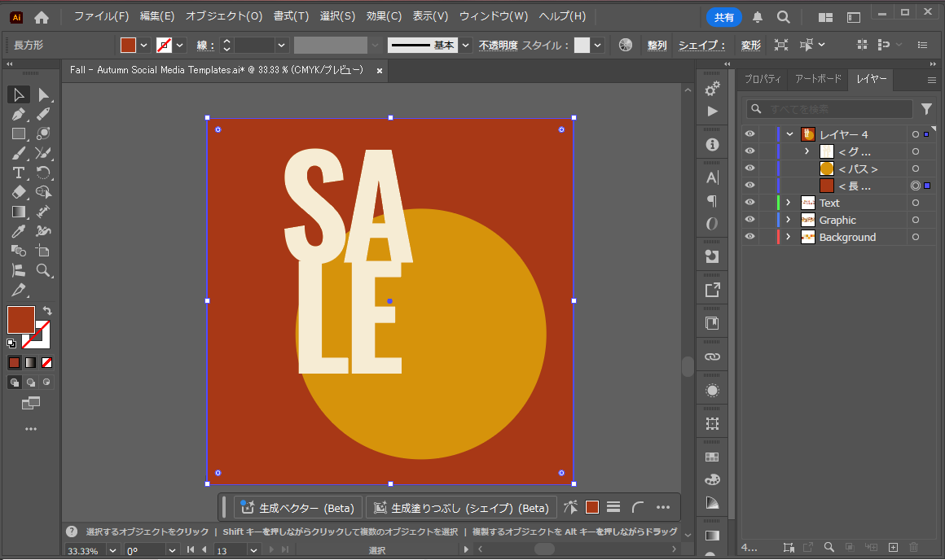945x560 pixels.
Task: Collapse the レイヤー 4 layer
Action: (x=789, y=134)
